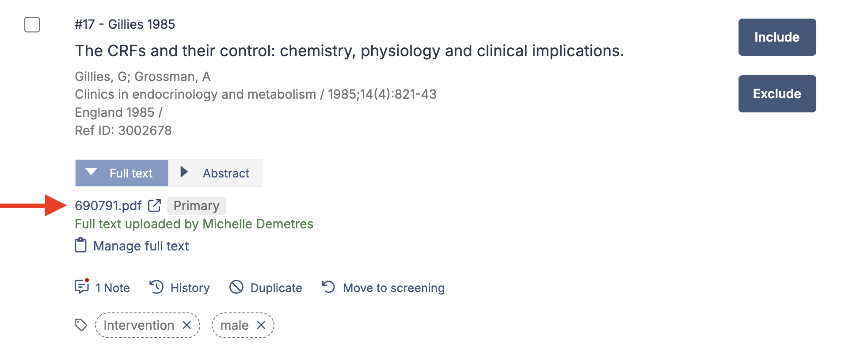Click the Exclude button
The width and height of the screenshot is (868, 362).
pyautogui.click(x=777, y=94)
